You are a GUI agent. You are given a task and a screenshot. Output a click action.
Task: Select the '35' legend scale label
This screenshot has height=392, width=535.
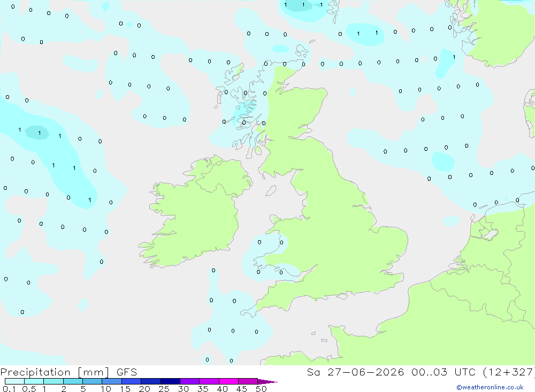[x=203, y=389]
